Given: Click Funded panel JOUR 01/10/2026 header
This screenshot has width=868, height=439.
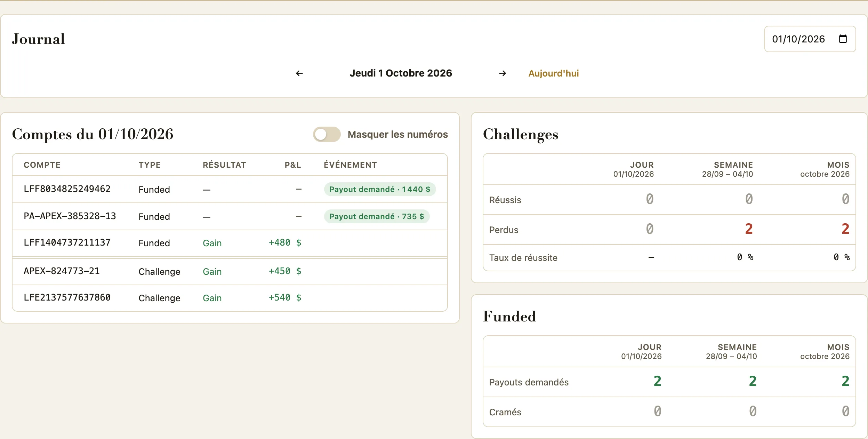Looking at the screenshot, I should click(x=642, y=352).
